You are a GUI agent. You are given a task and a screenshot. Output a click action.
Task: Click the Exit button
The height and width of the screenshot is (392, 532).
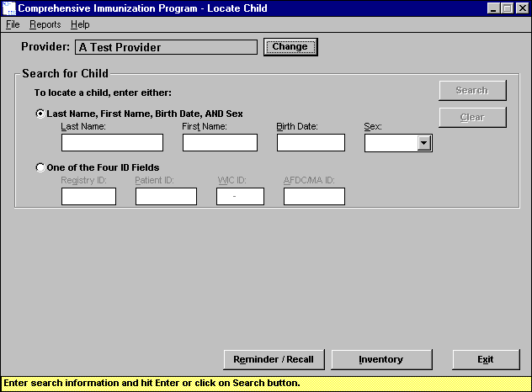click(486, 359)
